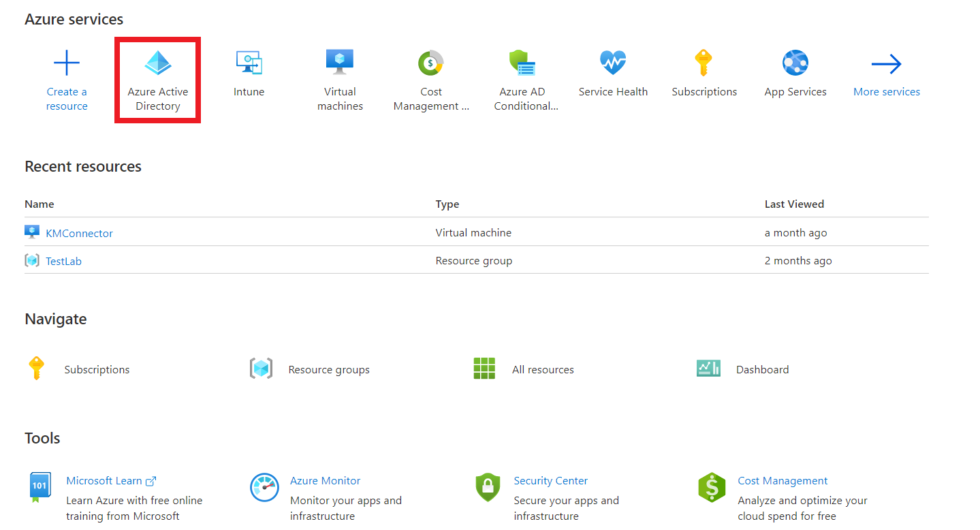Select Subscriptions in the Navigate section

click(97, 369)
